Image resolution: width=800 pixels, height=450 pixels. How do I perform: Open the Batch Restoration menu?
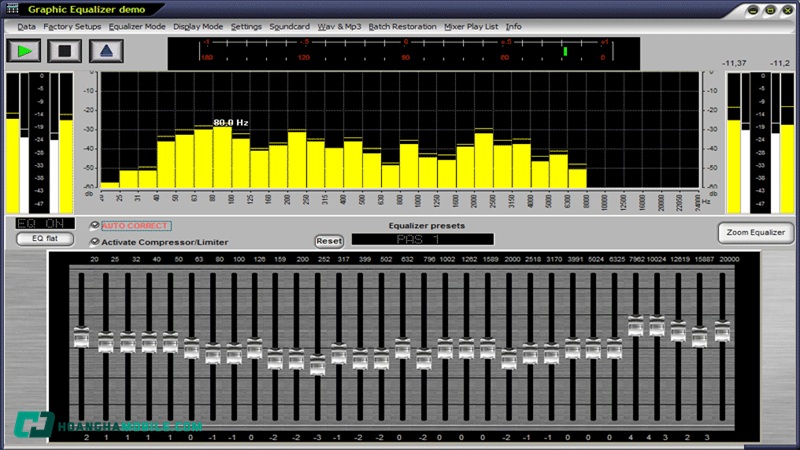[402, 26]
